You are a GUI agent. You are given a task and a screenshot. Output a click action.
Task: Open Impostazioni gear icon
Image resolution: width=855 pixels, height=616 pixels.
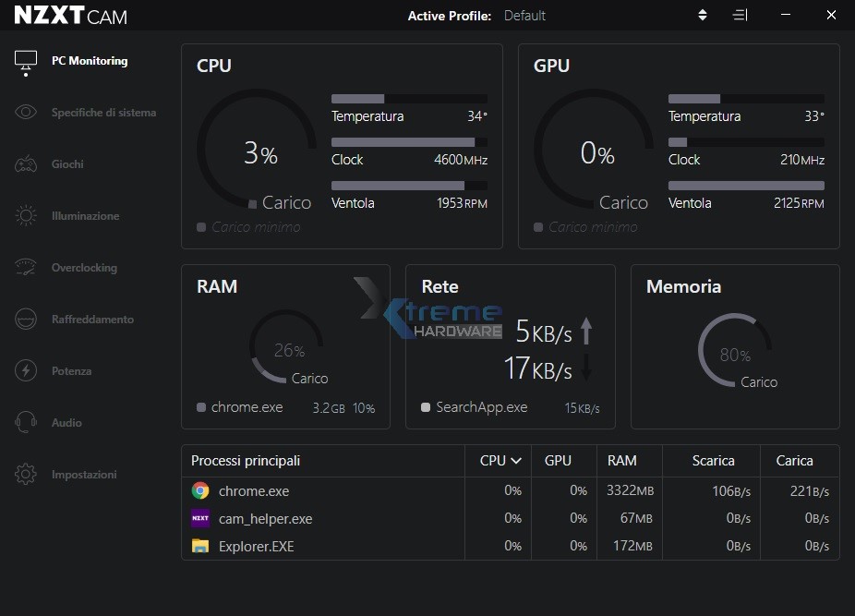[x=26, y=475]
